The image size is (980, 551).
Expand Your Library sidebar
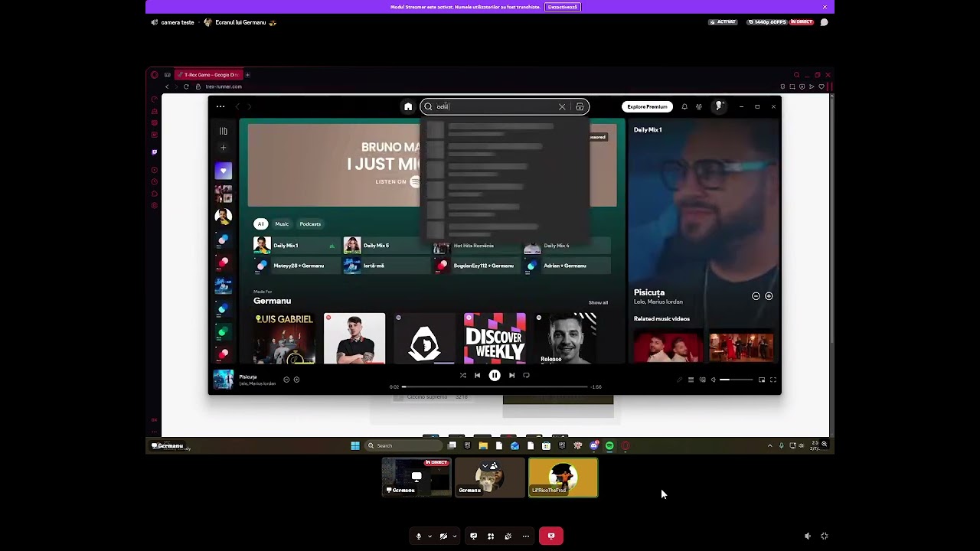coord(224,131)
